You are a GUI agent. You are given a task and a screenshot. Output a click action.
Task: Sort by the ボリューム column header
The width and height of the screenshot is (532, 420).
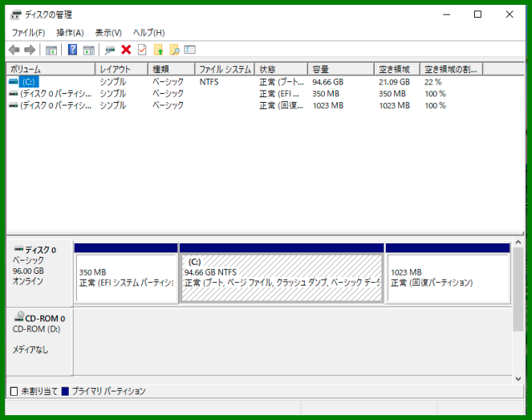(x=51, y=69)
